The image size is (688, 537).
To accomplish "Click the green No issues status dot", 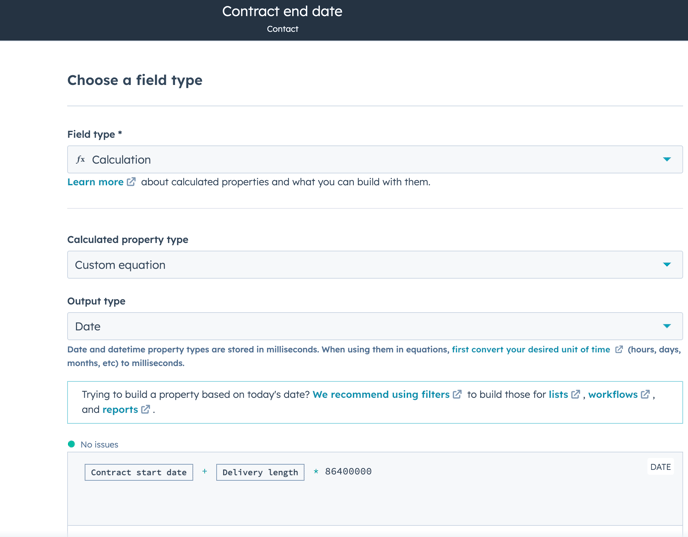I will click(72, 444).
